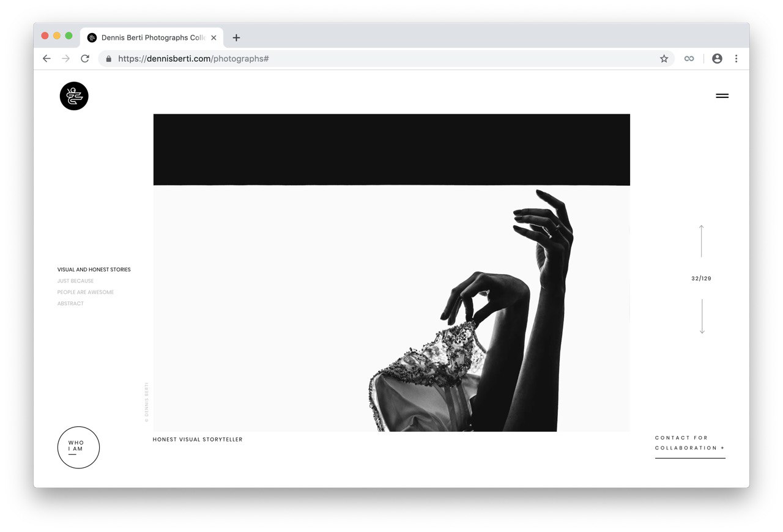The height and width of the screenshot is (532, 783).
Task: Select Visual and Honest Stories category
Action: pos(94,270)
